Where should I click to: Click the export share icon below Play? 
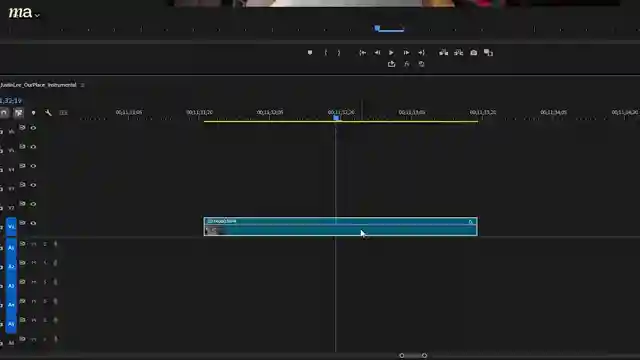click(391, 64)
